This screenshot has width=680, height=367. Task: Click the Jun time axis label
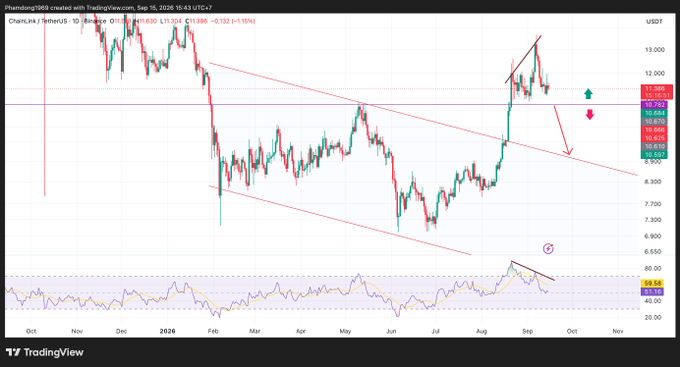[x=391, y=331]
